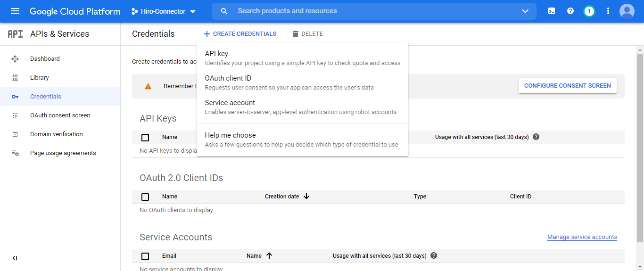Click the Delete button

coord(307,34)
